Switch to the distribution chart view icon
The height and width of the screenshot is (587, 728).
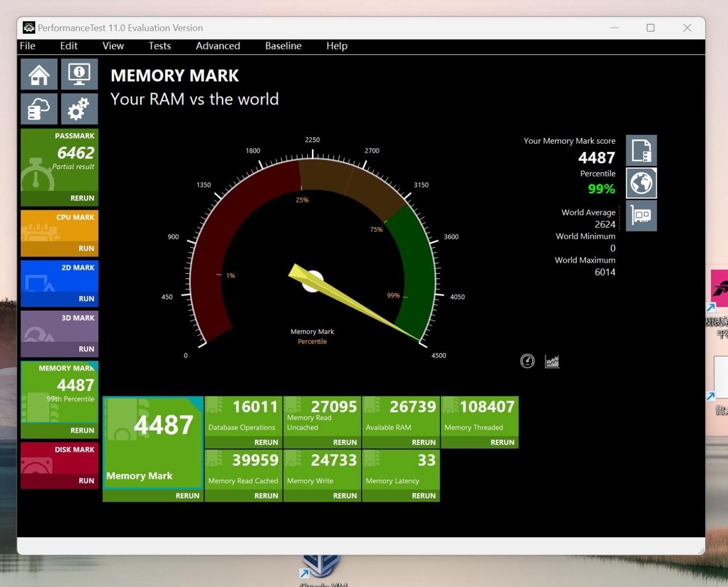tap(552, 361)
